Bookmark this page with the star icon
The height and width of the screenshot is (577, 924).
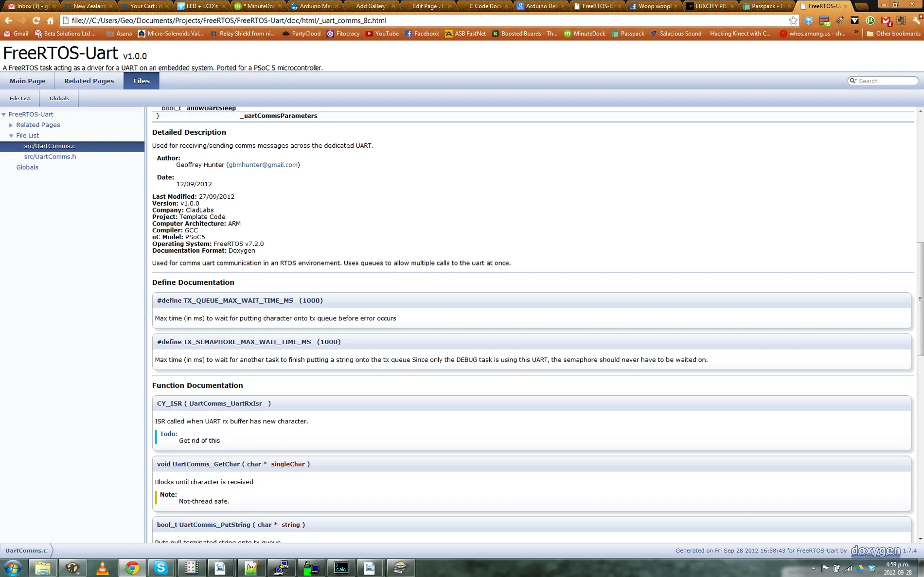[x=793, y=20]
